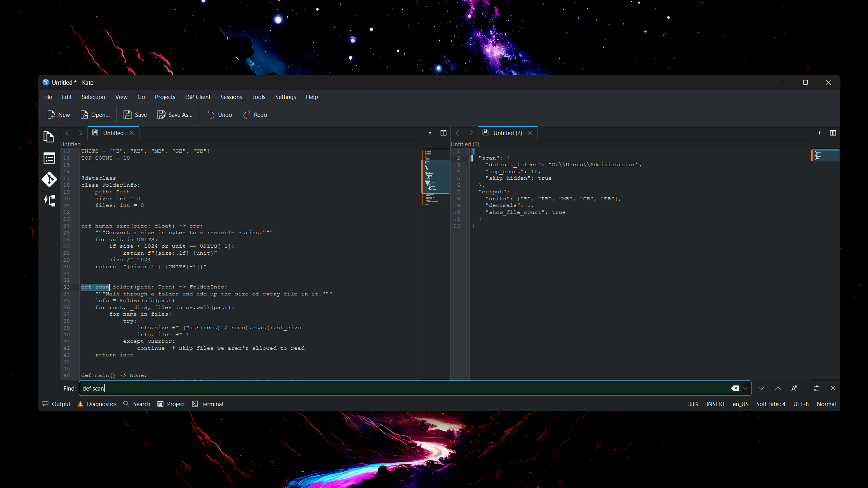Go to previous tab in right pane
Image resolution: width=868 pixels, height=488 pixels.
click(457, 133)
